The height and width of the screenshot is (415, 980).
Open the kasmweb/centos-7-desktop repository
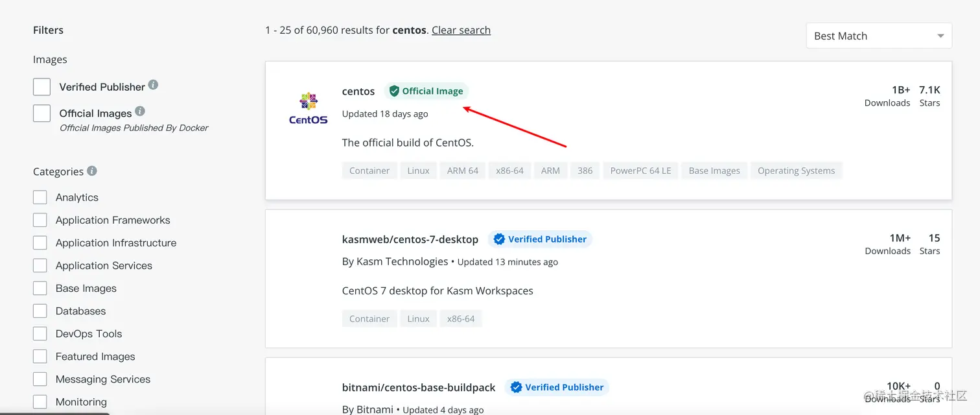(410, 239)
